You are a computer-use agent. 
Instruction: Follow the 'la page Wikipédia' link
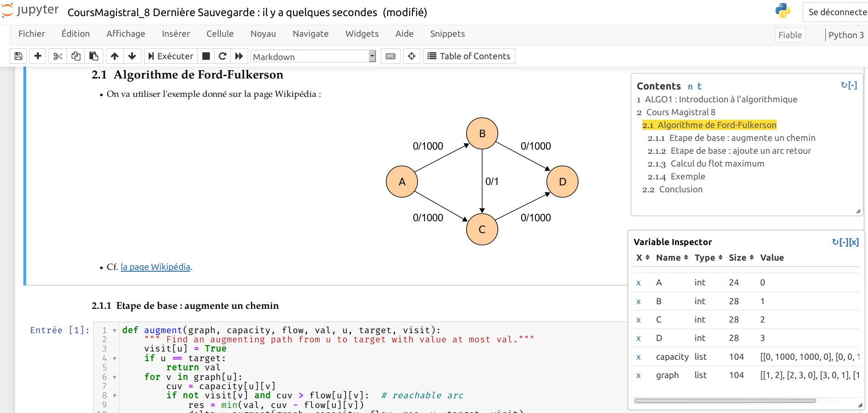[x=155, y=267]
